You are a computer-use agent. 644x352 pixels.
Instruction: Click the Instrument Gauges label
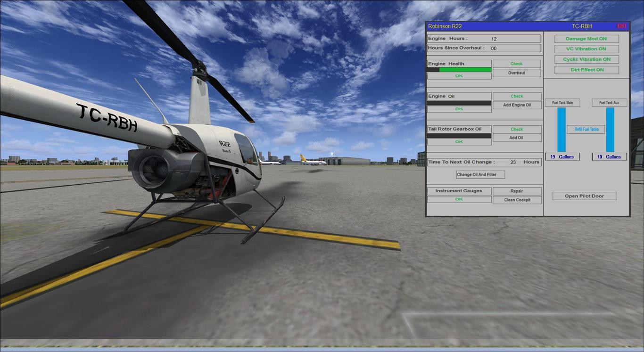(x=459, y=191)
